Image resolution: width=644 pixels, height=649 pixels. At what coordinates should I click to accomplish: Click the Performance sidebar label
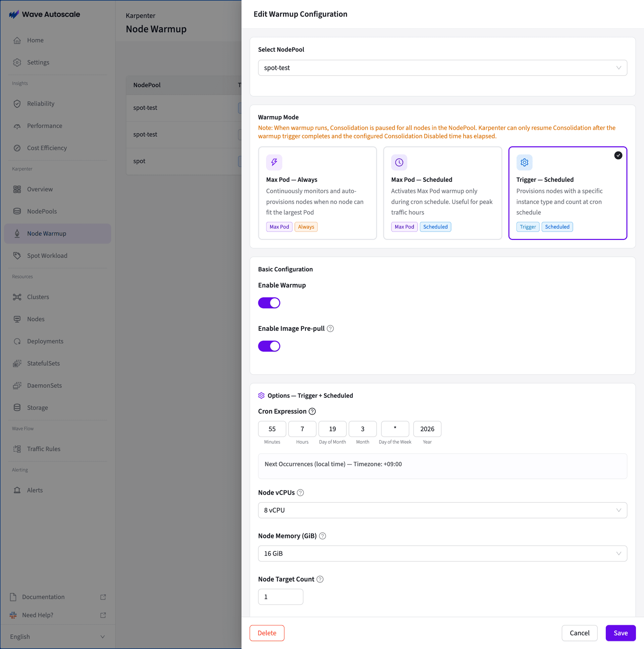(x=45, y=126)
